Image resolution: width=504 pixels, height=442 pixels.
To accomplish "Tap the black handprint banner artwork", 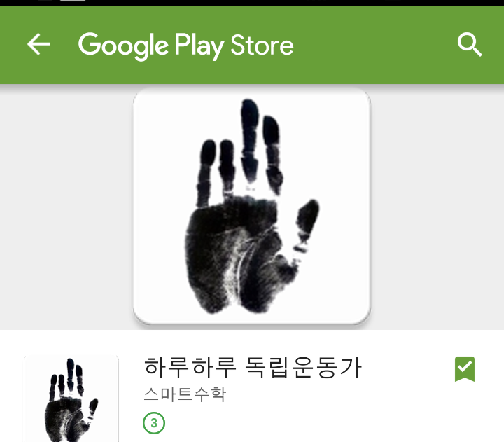I will tap(252, 206).
